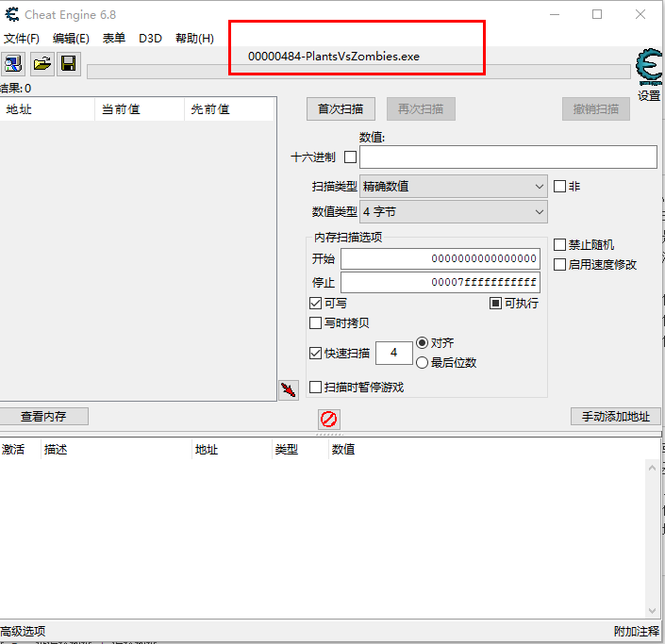Viewport: 665px width, 644px height.
Task: Click the 描述 column header
Action: coord(116,450)
